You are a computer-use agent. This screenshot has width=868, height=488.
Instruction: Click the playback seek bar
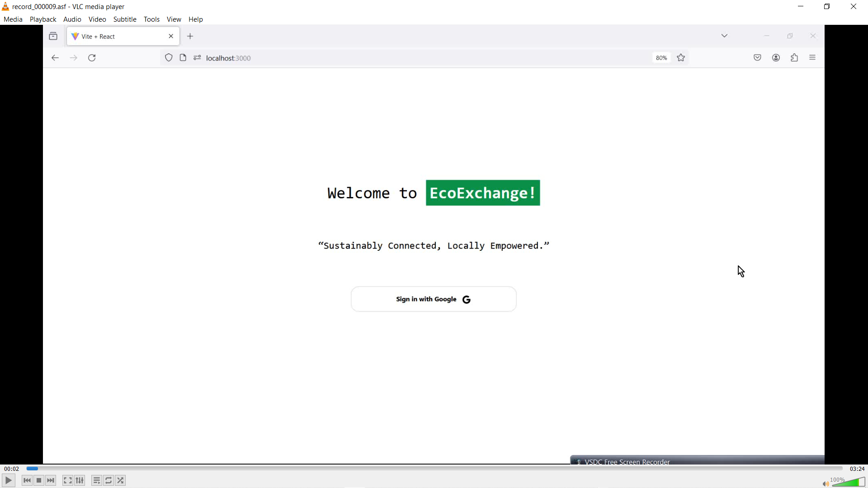click(x=434, y=469)
